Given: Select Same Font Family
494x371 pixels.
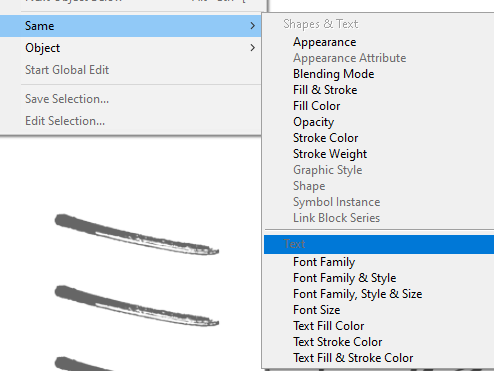Looking at the screenshot, I should pos(324,262).
